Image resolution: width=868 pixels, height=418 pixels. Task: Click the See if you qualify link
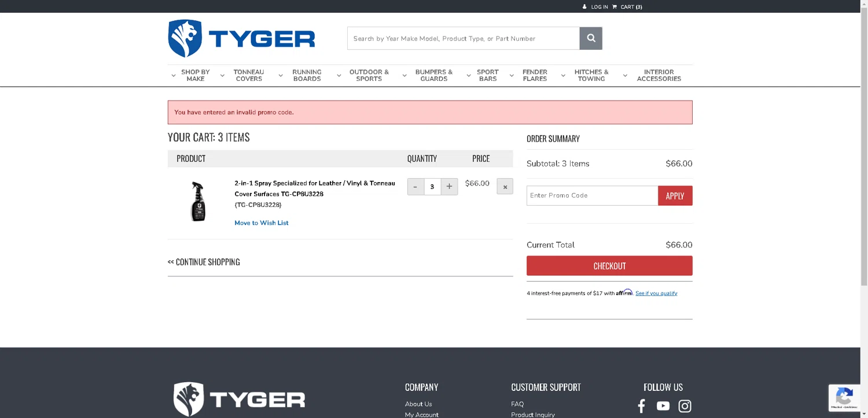click(656, 293)
